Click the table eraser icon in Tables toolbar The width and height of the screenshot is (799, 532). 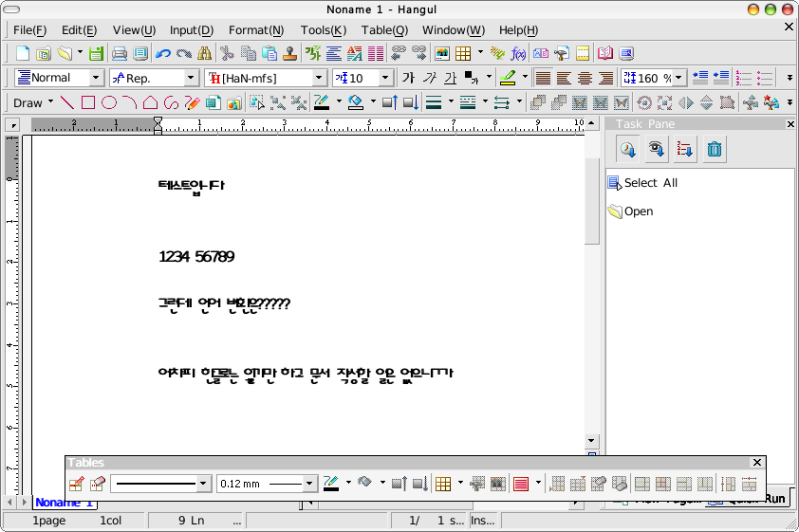(x=97, y=484)
